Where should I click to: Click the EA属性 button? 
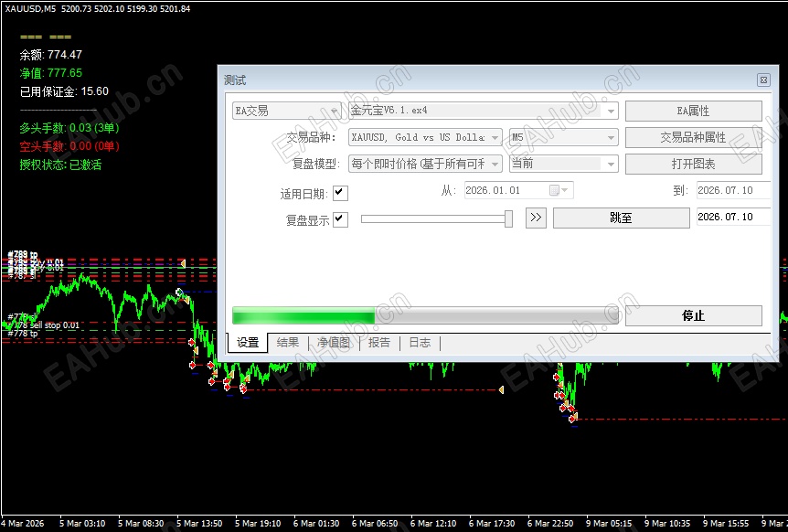tap(694, 111)
